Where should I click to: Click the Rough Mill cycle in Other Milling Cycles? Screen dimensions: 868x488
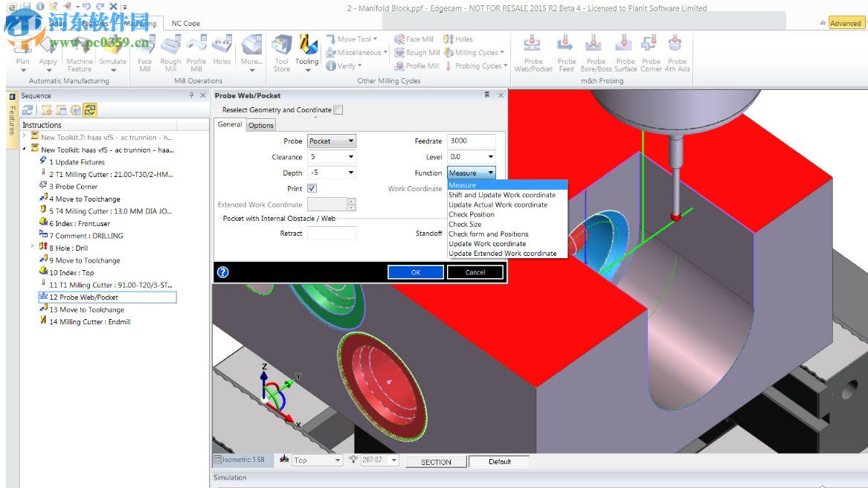pyautogui.click(x=417, y=53)
